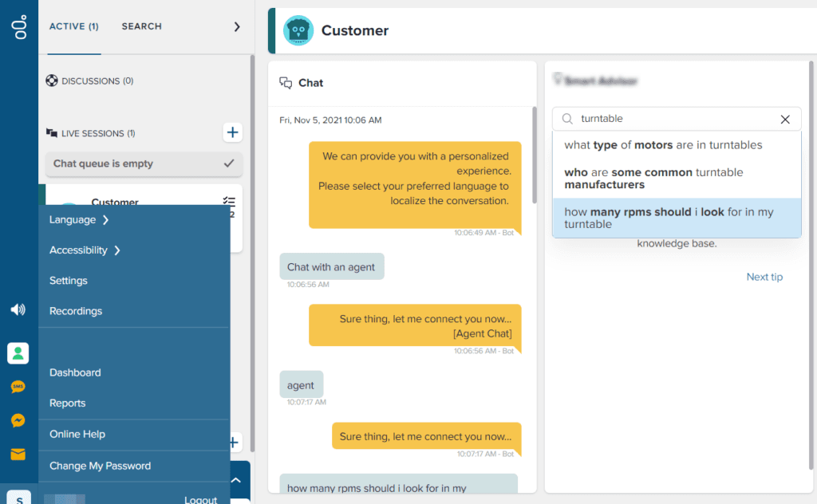The height and width of the screenshot is (504, 817).
Task: Click the customer robot avatar in header
Action: click(x=298, y=31)
